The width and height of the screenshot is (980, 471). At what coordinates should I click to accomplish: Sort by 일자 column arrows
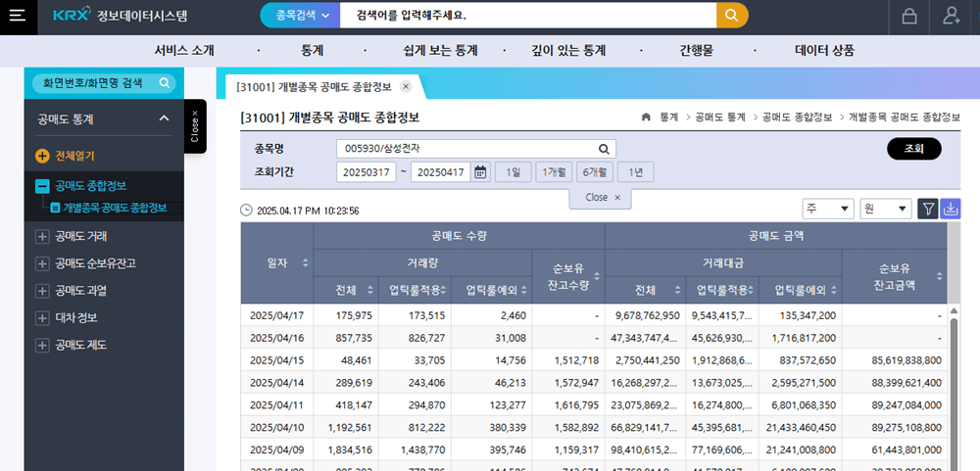click(305, 263)
